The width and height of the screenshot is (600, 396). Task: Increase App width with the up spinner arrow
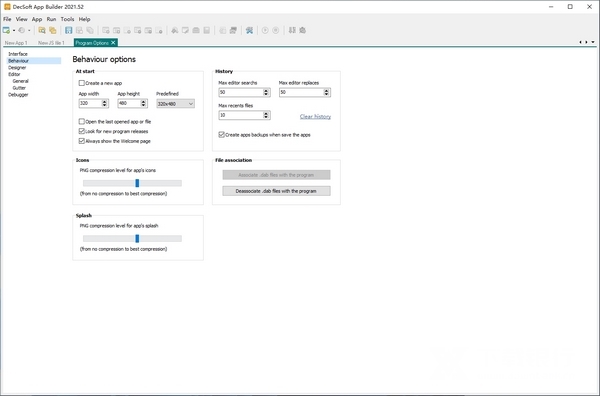click(x=104, y=101)
